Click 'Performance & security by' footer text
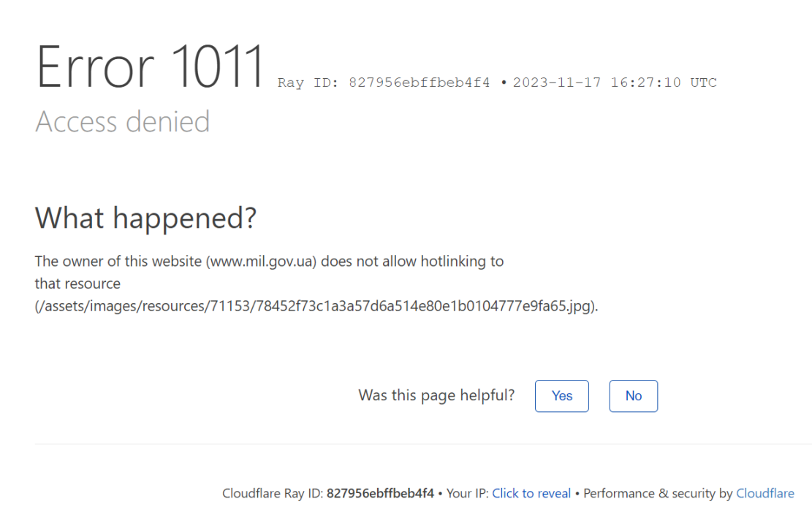Screen dimensions: 812x526 (x=658, y=494)
